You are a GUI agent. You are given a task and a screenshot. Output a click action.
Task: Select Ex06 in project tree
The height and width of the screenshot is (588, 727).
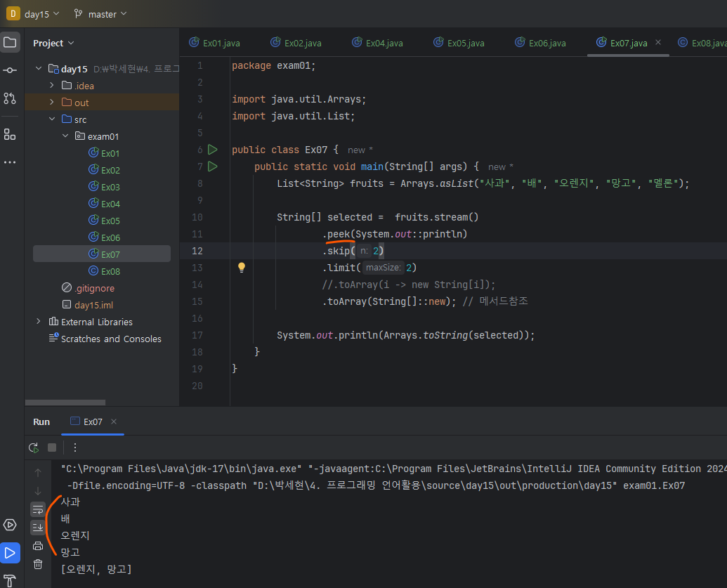point(105,237)
